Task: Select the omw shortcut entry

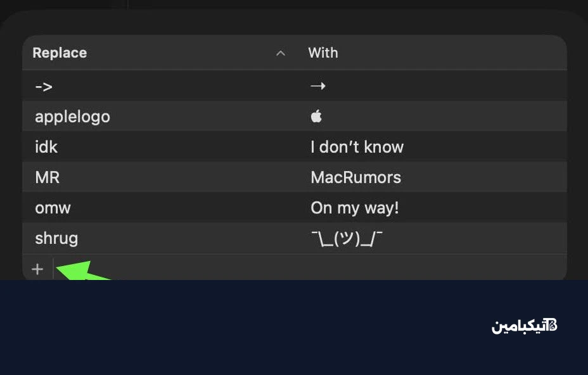Action: tap(53, 208)
